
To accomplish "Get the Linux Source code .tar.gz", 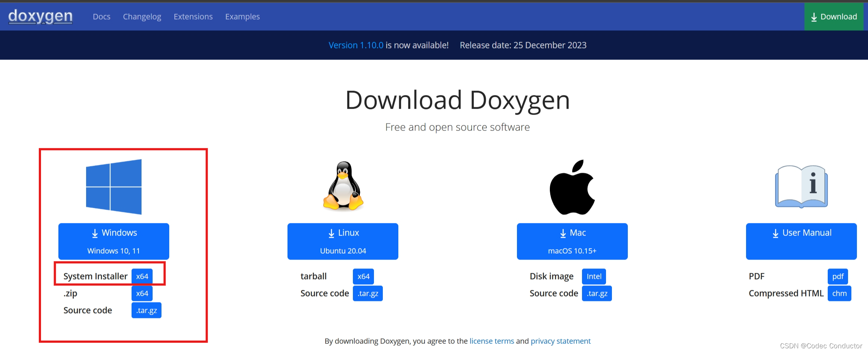I will 368,293.
